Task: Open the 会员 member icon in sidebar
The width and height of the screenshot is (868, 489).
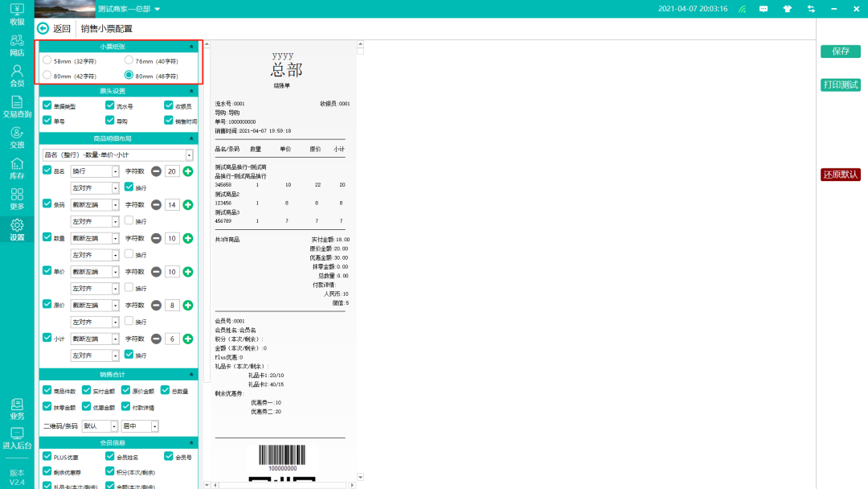Action: pos(17,76)
